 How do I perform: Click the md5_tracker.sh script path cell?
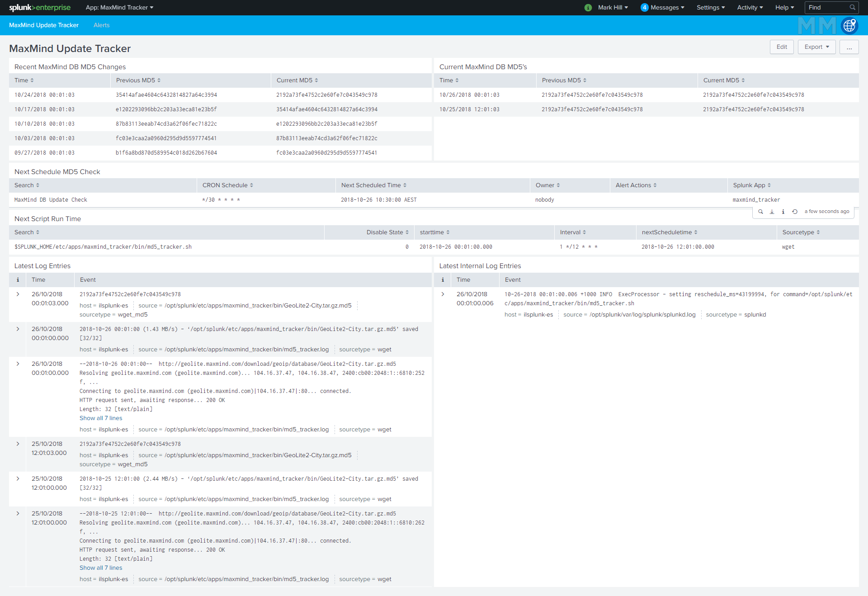[x=103, y=247]
